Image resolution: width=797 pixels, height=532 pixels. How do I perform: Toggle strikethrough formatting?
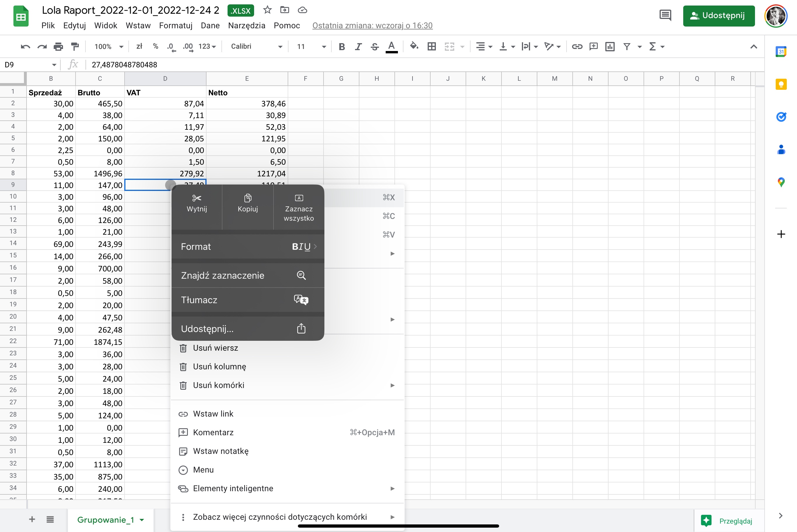374,46
